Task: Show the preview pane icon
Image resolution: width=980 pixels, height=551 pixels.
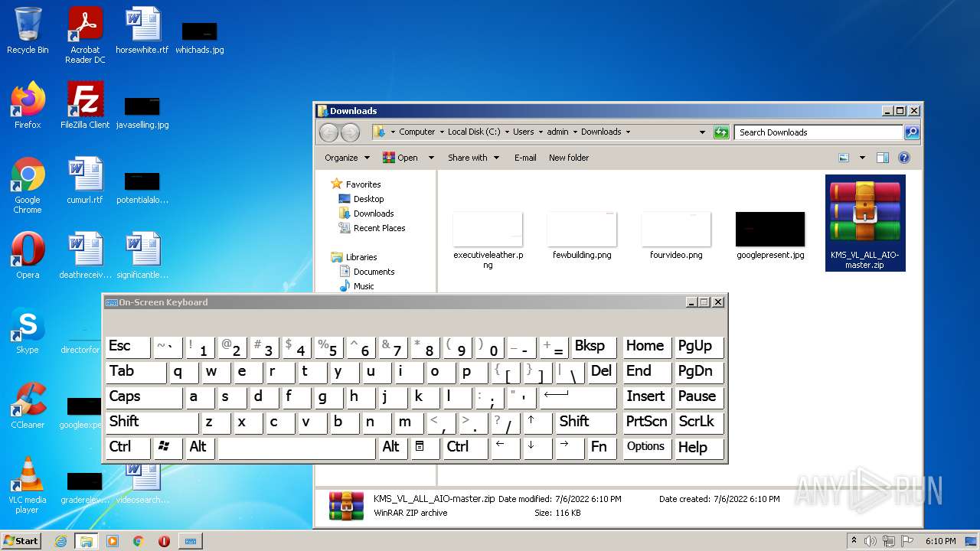Action: click(882, 158)
